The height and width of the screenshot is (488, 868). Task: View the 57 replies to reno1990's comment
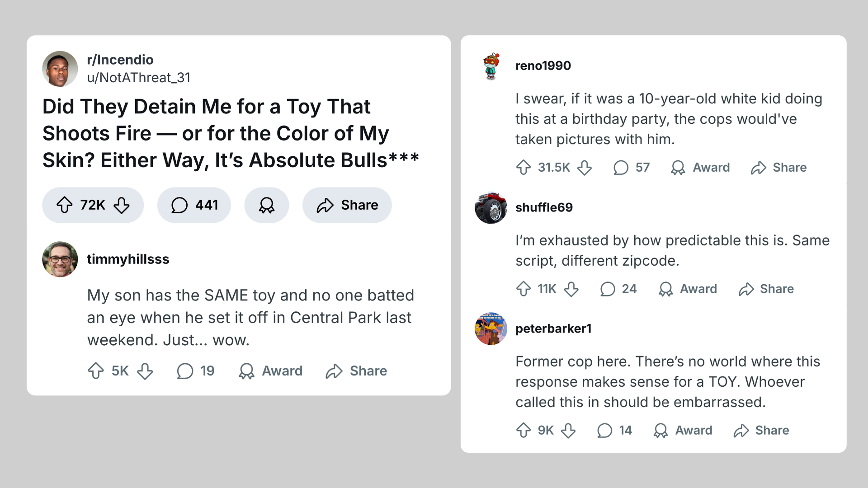632,168
